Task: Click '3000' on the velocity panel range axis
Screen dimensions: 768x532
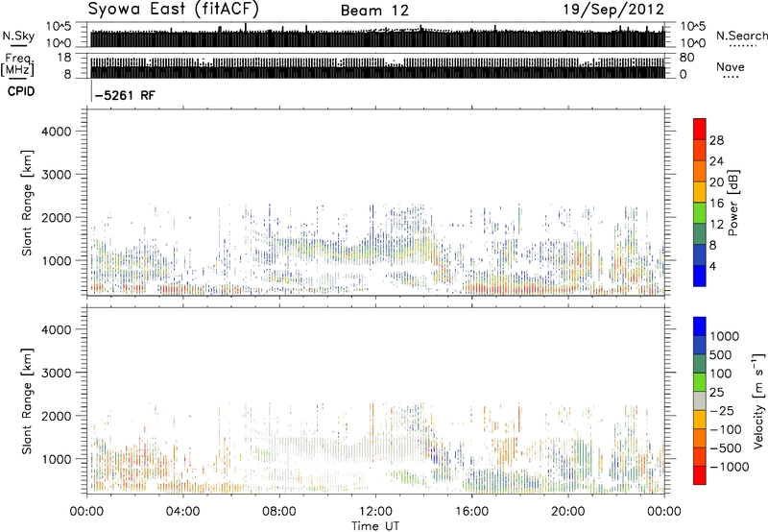Action: pos(57,373)
